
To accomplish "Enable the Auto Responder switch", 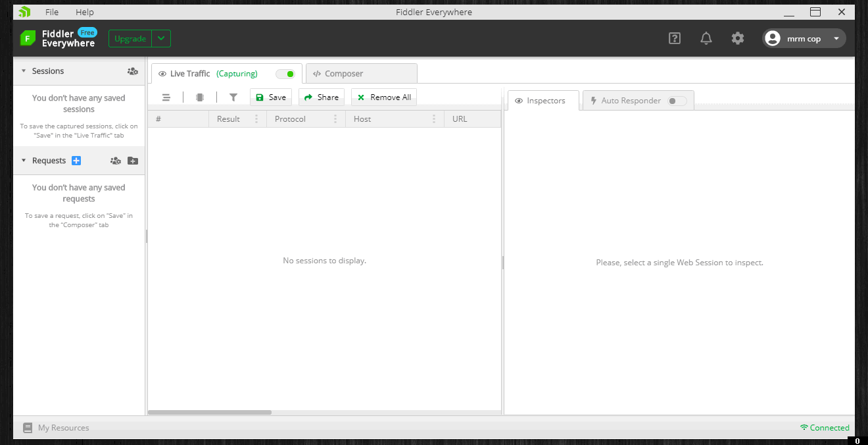I will (677, 101).
